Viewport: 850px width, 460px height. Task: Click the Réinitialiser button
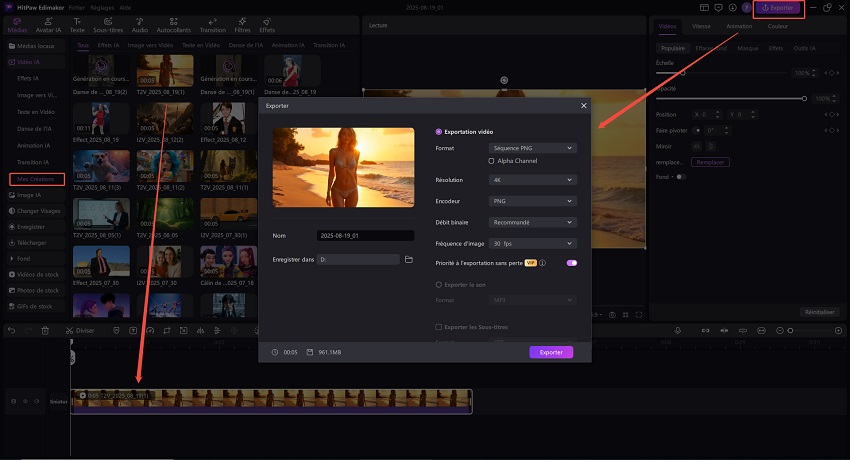click(x=820, y=312)
